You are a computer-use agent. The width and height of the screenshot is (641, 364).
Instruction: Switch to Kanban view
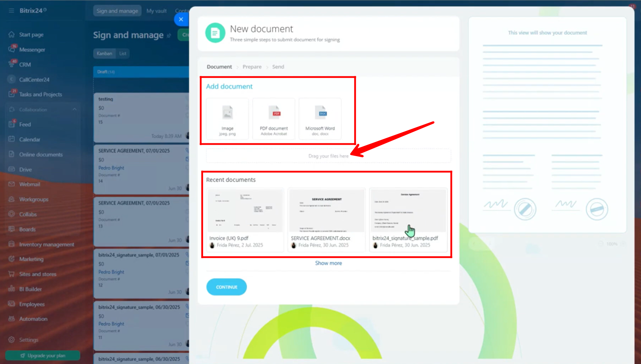(x=104, y=54)
